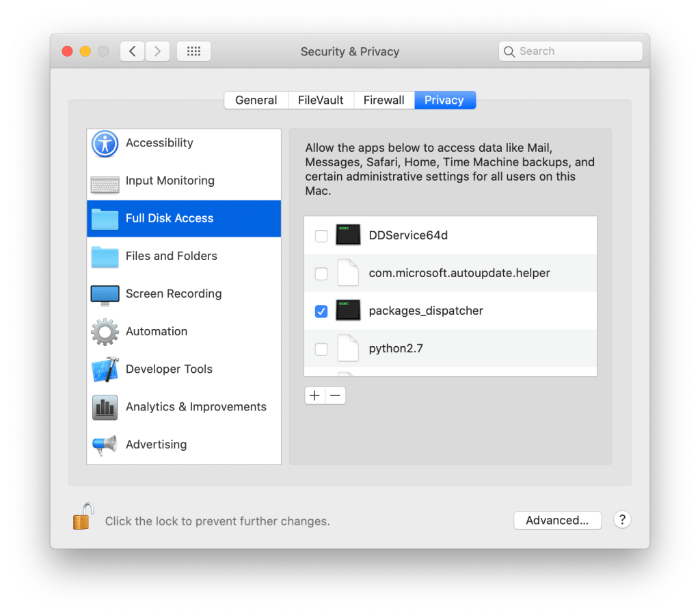Click the com.microsoft.autoupdate.helper document icon
Screen dimensions: 700x615
(x=348, y=272)
